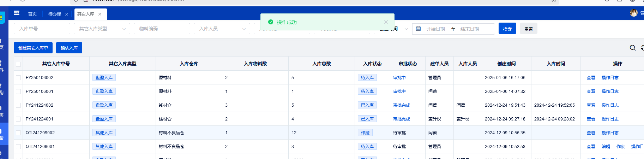This screenshot has height=159, width=644.
Task: Click the green success checkmark icon
Action: 271,22
